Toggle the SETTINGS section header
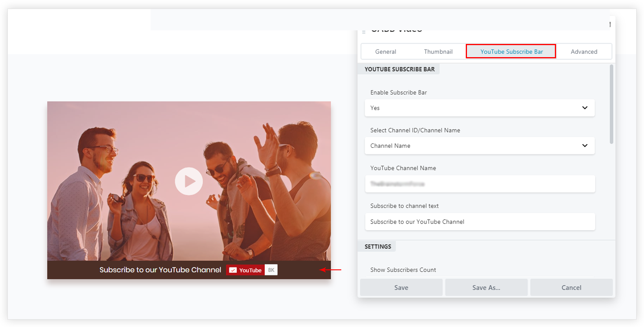Screen dimensions: 644x327 point(377,247)
